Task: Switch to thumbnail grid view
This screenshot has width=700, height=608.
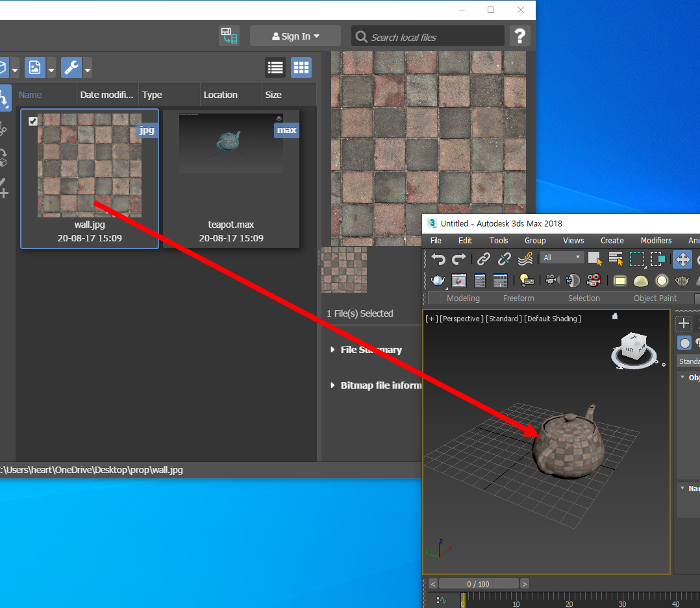Action: pyautogui.click(x=301, y=67)
